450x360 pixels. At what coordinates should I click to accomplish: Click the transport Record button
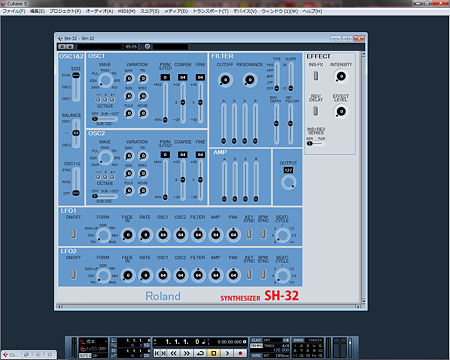tap(240, 353)
